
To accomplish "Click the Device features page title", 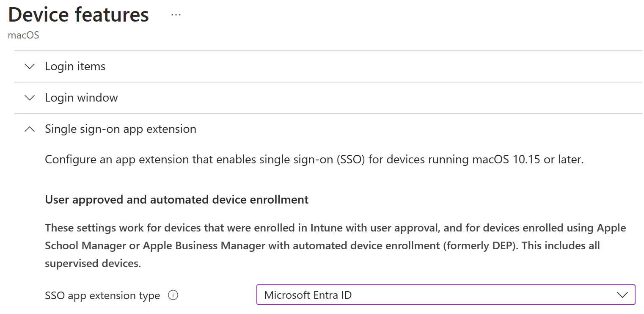I will [x=78, y=14].
